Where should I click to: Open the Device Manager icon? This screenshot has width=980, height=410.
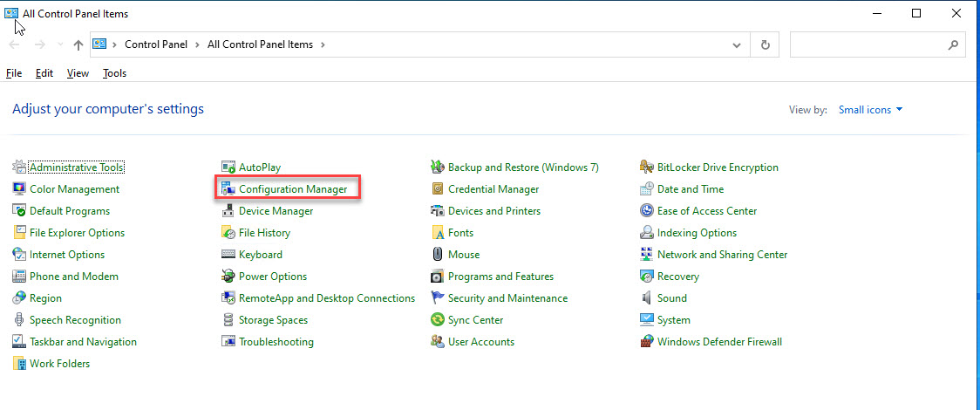(228, 211)
